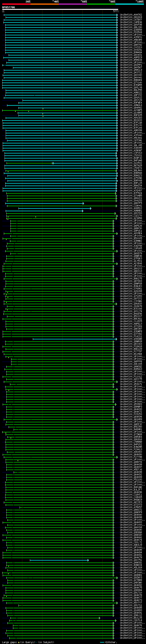The height and width of the screenshot is (644, 146).
Task: Select the UniRef100_Q40040 label
Action: tap(131, 75)
